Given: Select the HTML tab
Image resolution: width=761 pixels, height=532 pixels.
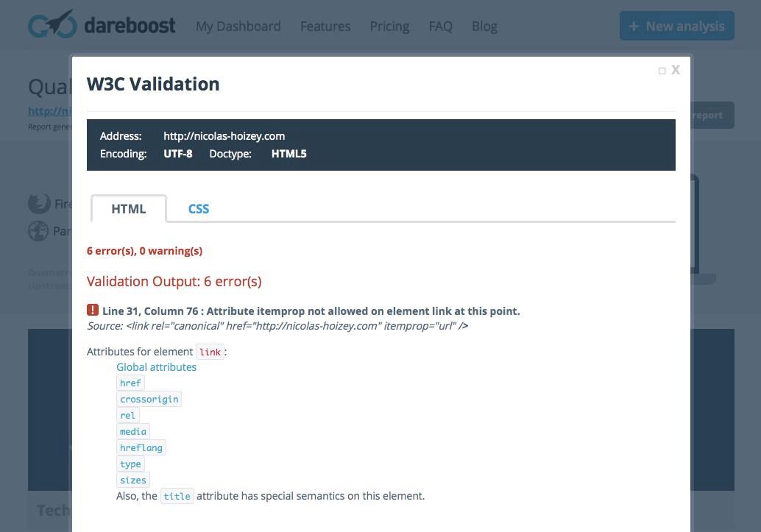Looking at the screenshot, I should (129, 209).
